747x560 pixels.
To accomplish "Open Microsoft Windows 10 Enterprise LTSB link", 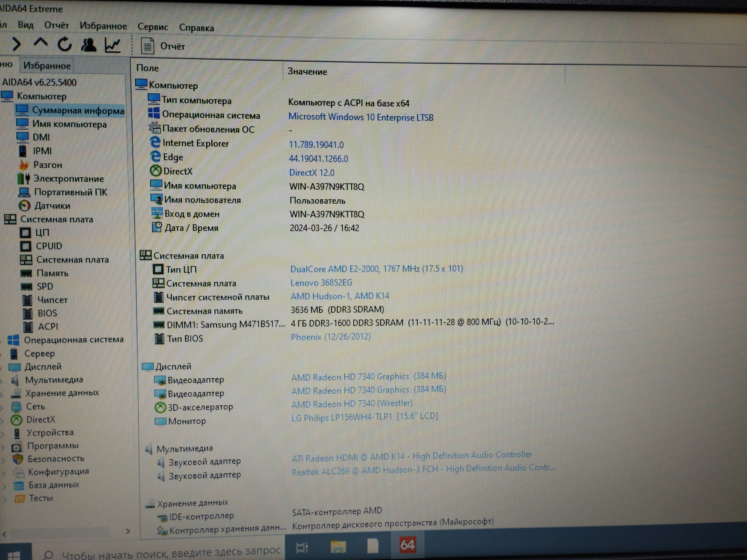I will pos(361,117).
